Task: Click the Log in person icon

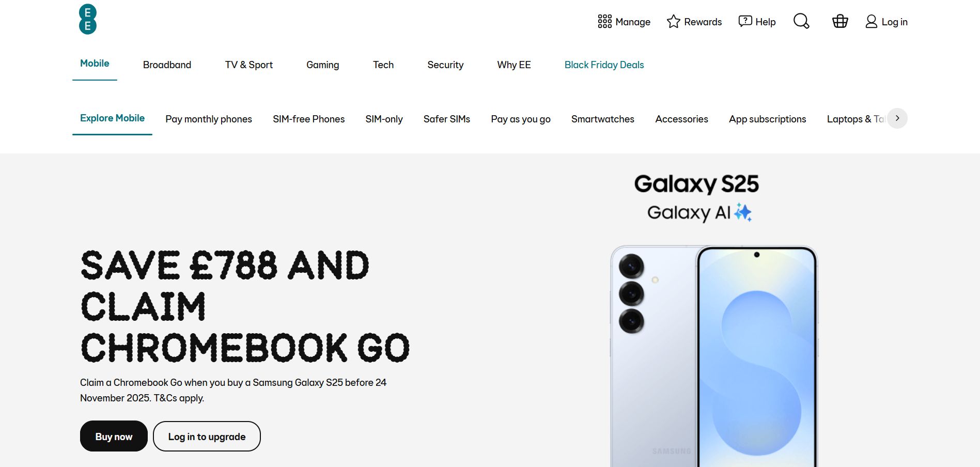Action: (871, 22)
